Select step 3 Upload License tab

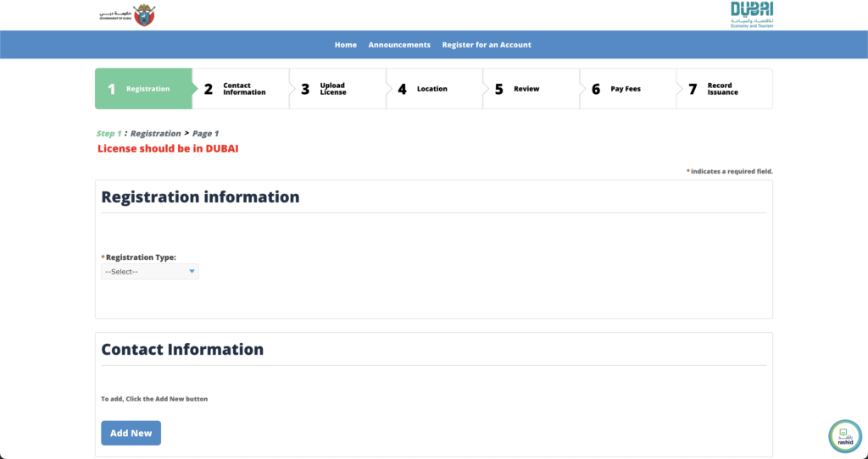(x=337, y=88)
